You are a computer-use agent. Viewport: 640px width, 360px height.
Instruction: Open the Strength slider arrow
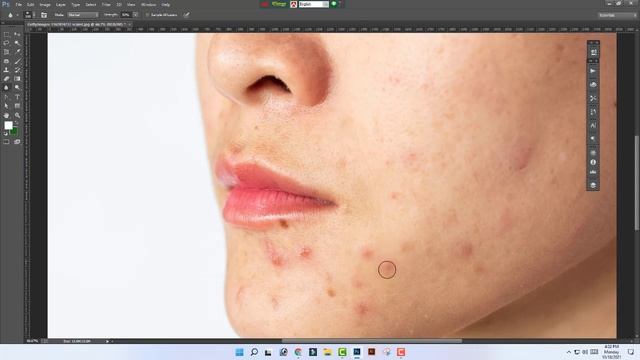click(x=136, y=15)
